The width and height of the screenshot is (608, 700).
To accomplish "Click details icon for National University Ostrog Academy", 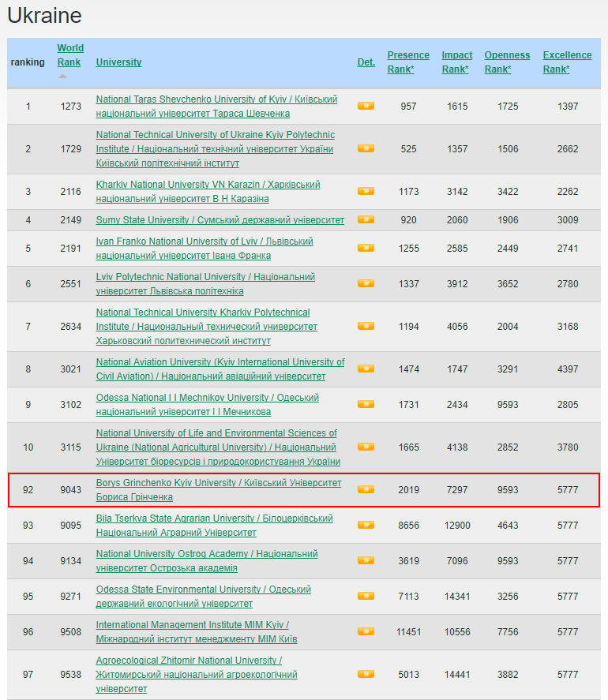I will [366, 561].
